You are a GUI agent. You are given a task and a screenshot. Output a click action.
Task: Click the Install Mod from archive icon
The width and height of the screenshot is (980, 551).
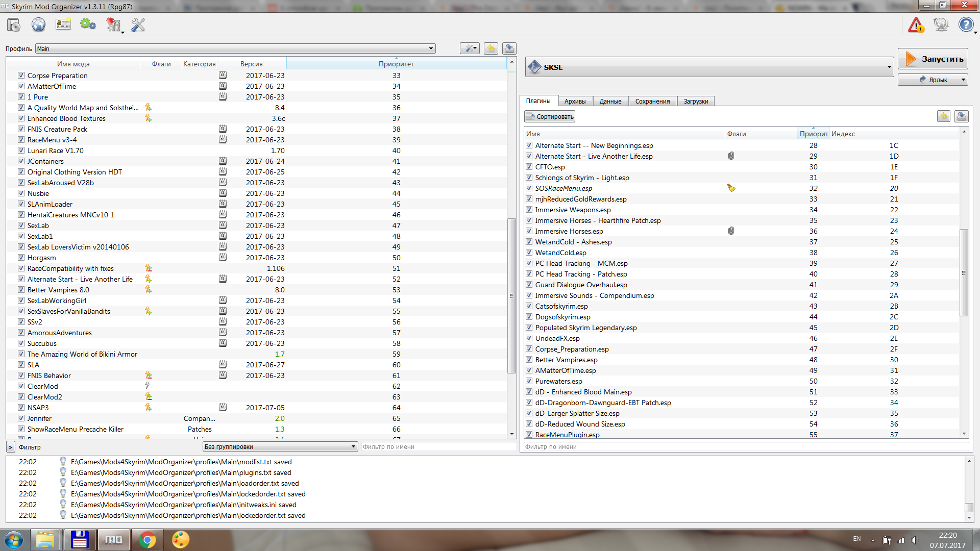pyautogui.click(x=14, y=24)
